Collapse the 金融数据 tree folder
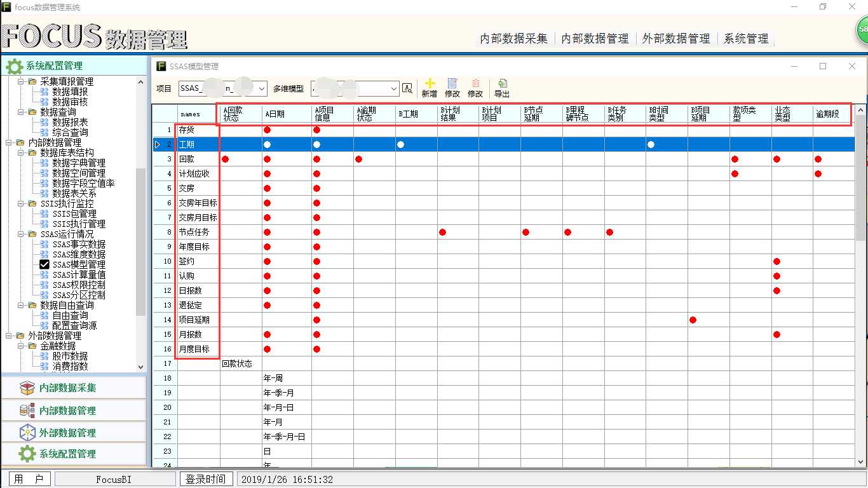Viewport: 868px width, 488px height. coord(21,346)
